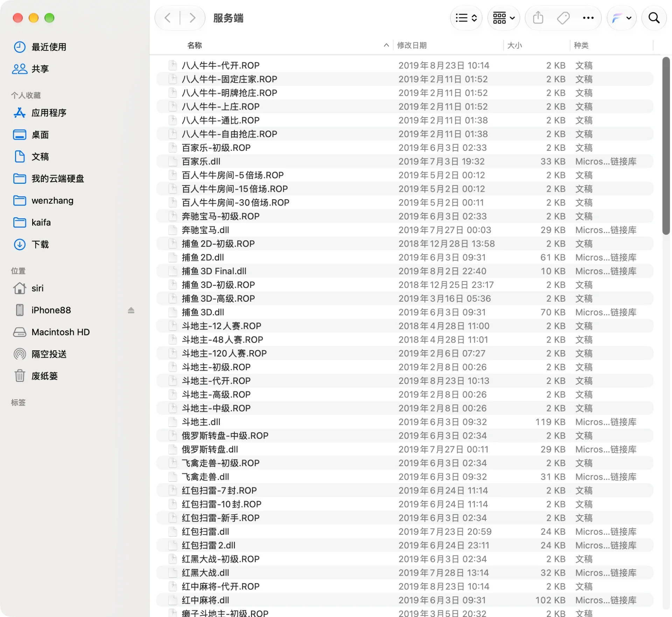Screen dimensions: 672x617
Task: Click the Search magnifier icon
Action: (654, 18)
